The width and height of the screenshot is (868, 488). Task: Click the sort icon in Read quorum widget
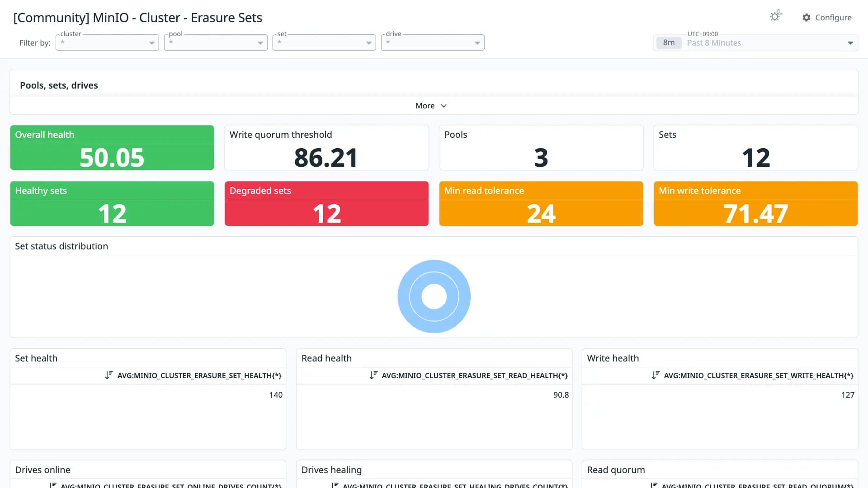coord(654,485)
